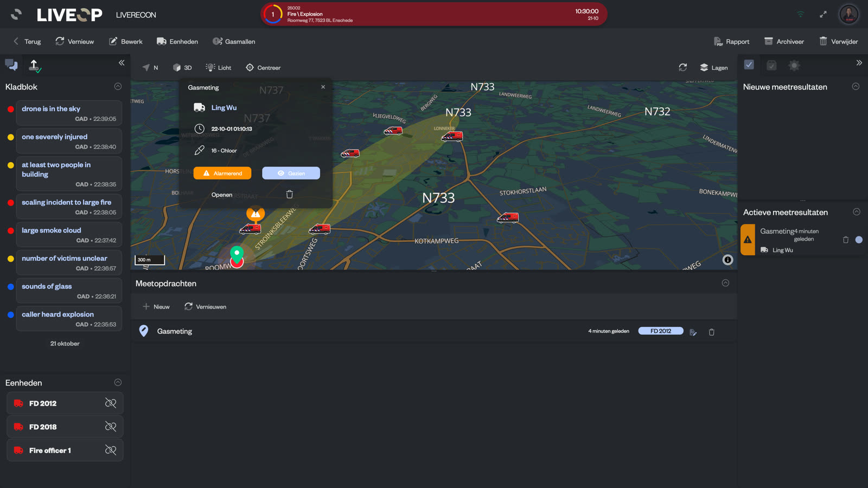Click Vernieuw in the top toolbar
This screenshot has height=488, width=868.
point(75,42)
